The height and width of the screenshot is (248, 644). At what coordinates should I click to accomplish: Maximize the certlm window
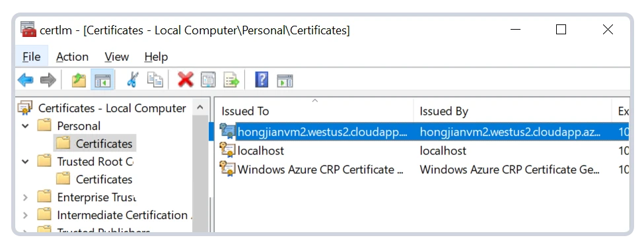point(561,30)
